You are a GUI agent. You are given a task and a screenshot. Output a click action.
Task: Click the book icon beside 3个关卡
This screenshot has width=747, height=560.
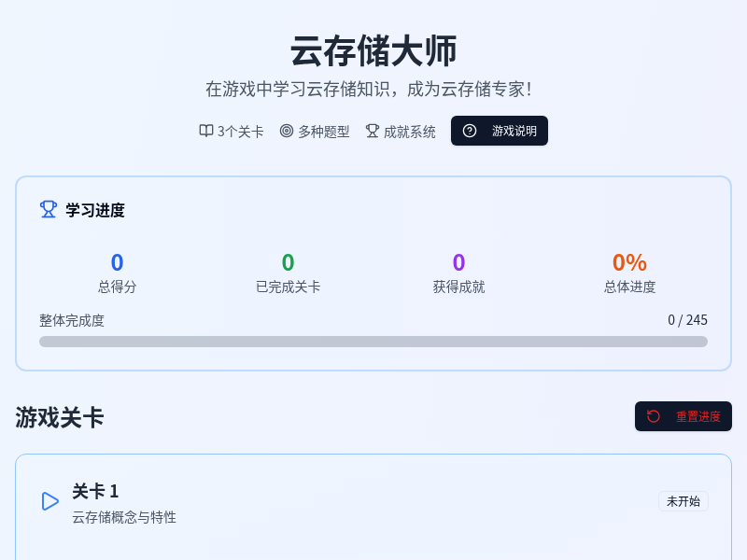coord(205,131)
